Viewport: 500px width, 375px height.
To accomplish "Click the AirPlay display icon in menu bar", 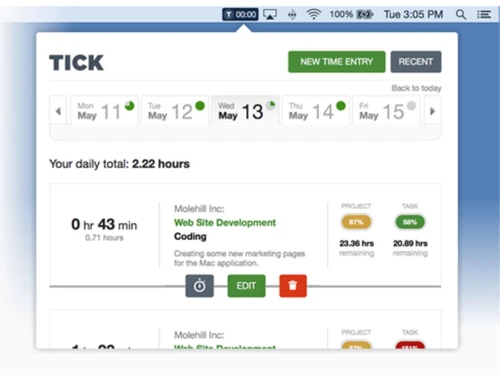I will (270, 14).
